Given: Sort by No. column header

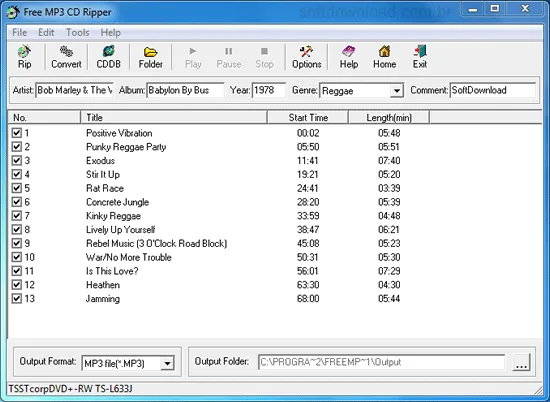Looking at the screenshot, I should 44,118.
